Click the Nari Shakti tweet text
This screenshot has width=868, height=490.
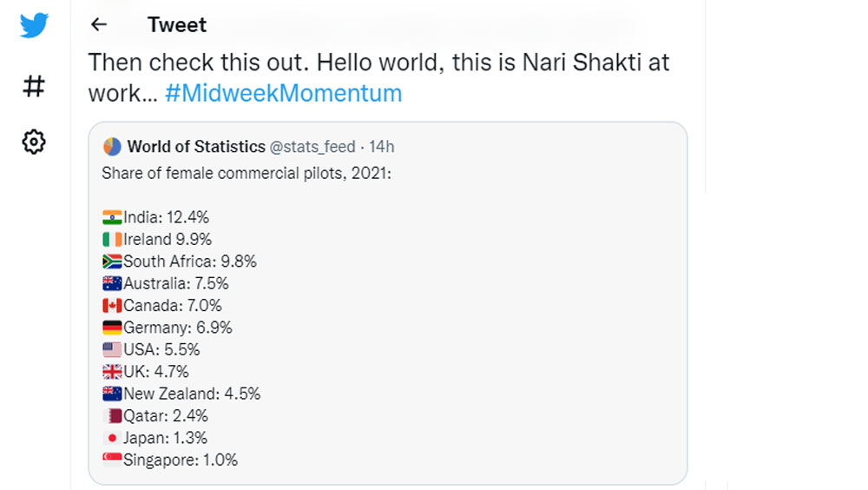coord(378,77)
